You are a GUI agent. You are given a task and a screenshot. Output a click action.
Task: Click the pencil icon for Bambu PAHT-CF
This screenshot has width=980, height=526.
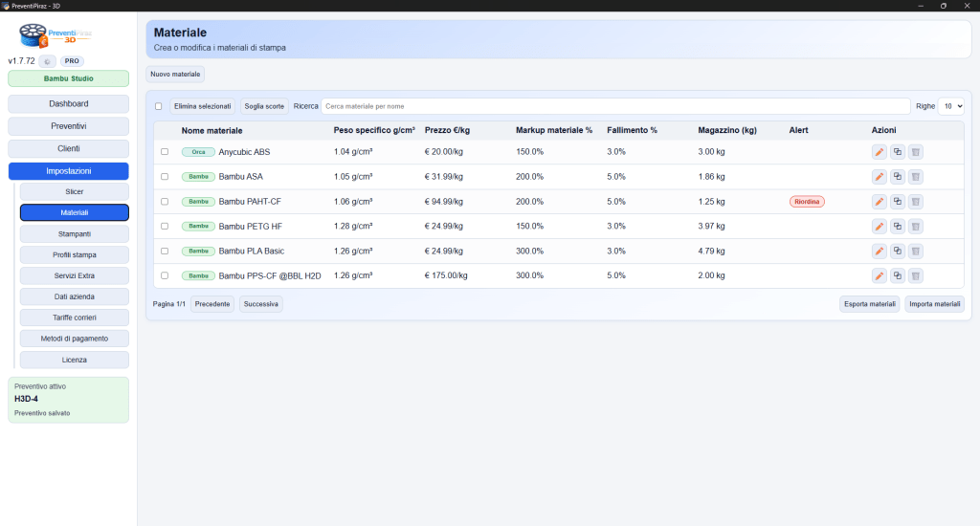click(879, 202)
